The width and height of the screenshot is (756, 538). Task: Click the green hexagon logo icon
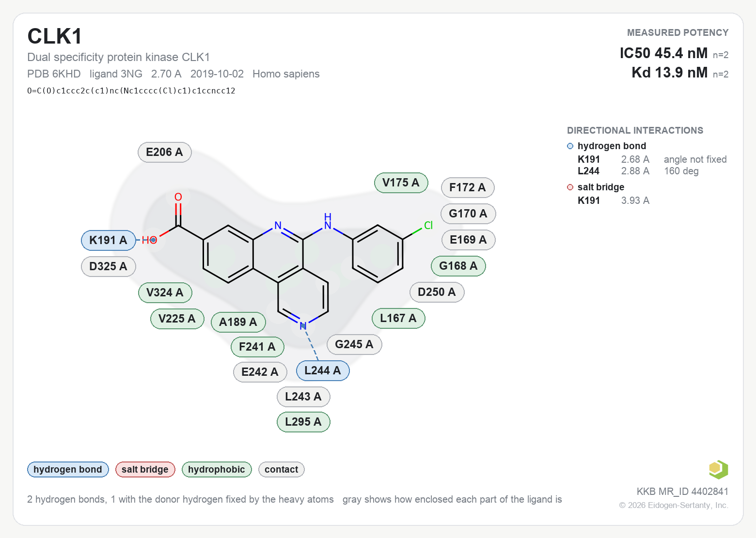(x=718, y=469)
